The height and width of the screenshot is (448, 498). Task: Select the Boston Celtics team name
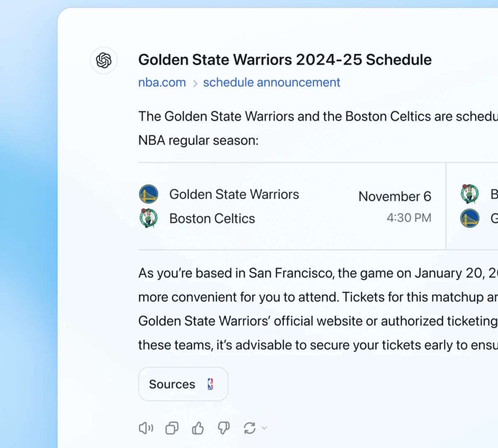point(212,219)
